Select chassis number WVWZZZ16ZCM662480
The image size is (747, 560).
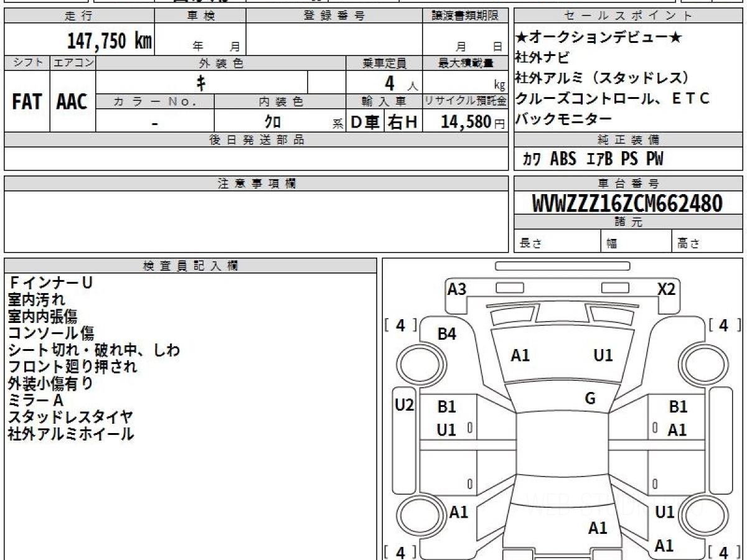(627, 203)
